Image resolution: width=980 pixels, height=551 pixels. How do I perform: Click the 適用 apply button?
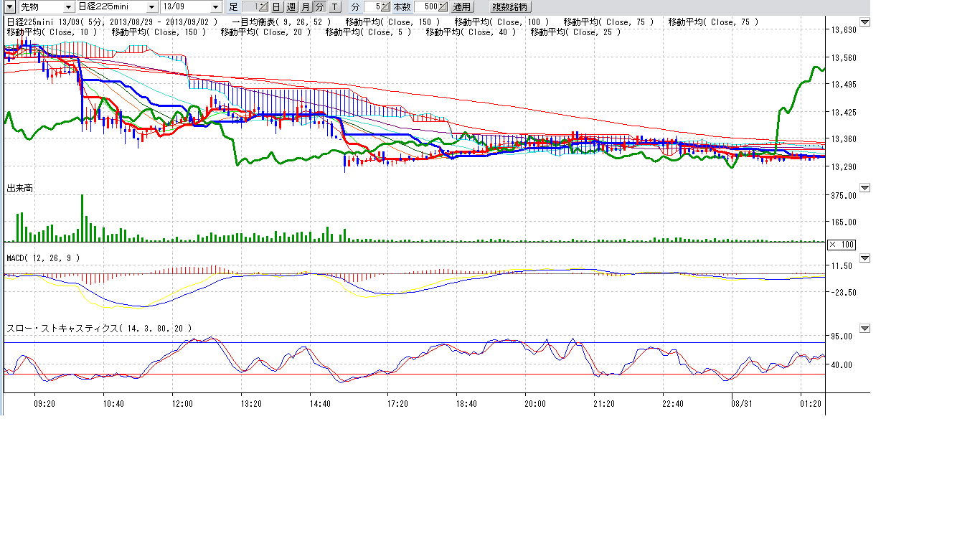(462, 7)
